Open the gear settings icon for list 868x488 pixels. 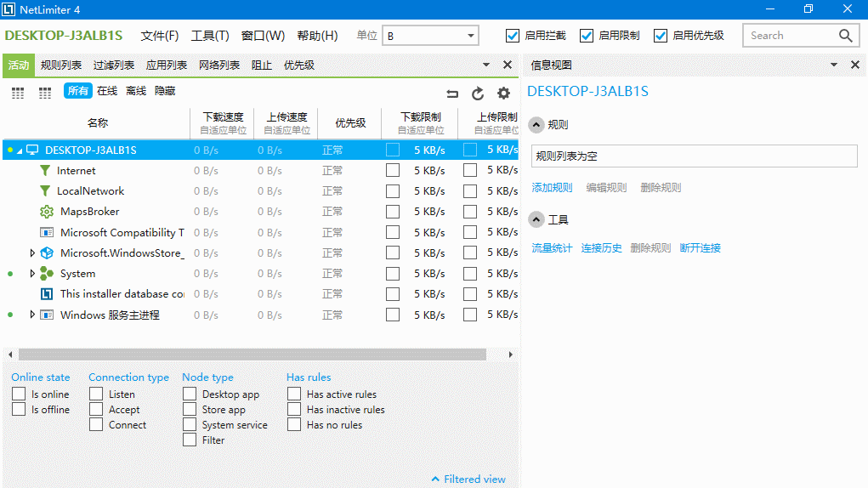503,94
